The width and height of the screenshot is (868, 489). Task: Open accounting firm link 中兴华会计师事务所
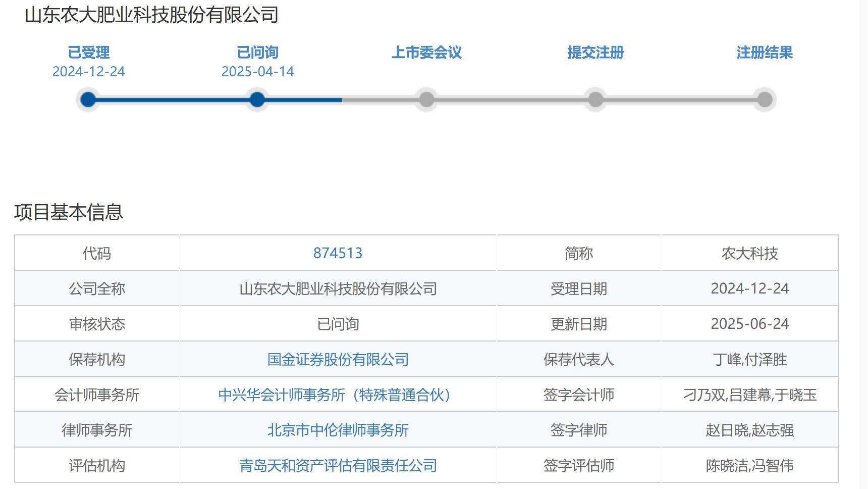[334, 395]
